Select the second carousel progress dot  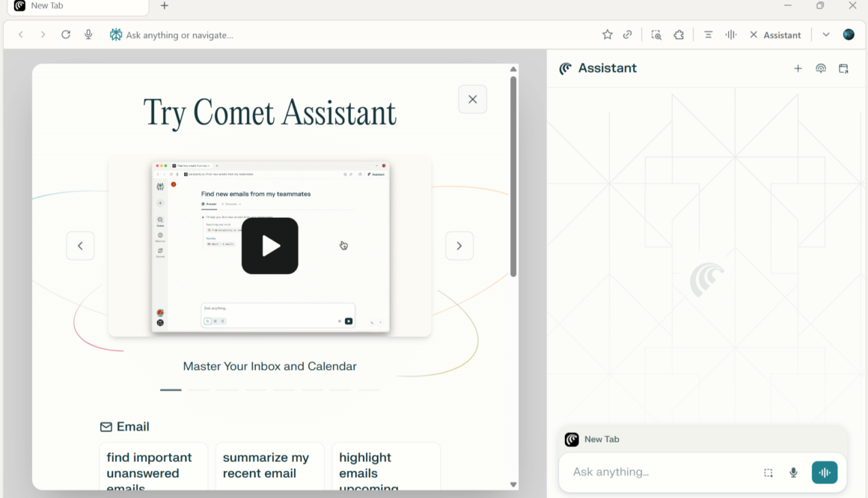198,389
